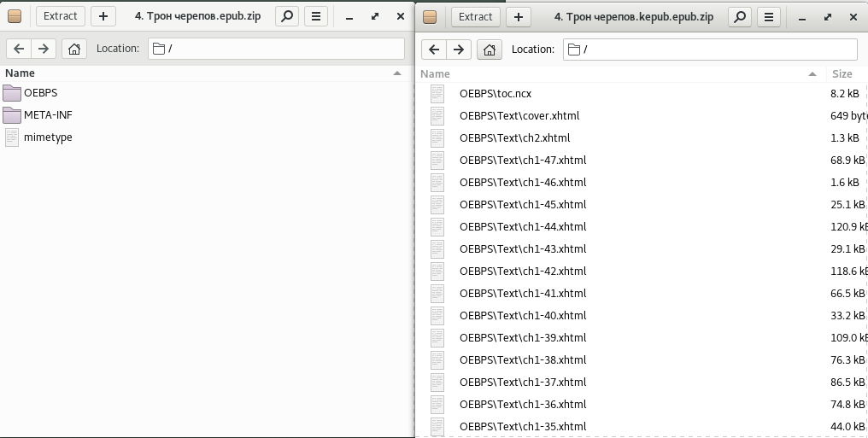Viewport: 868px width, 438px height.
Task: Click OEBPS folder icon
Action: coord(12,93)
